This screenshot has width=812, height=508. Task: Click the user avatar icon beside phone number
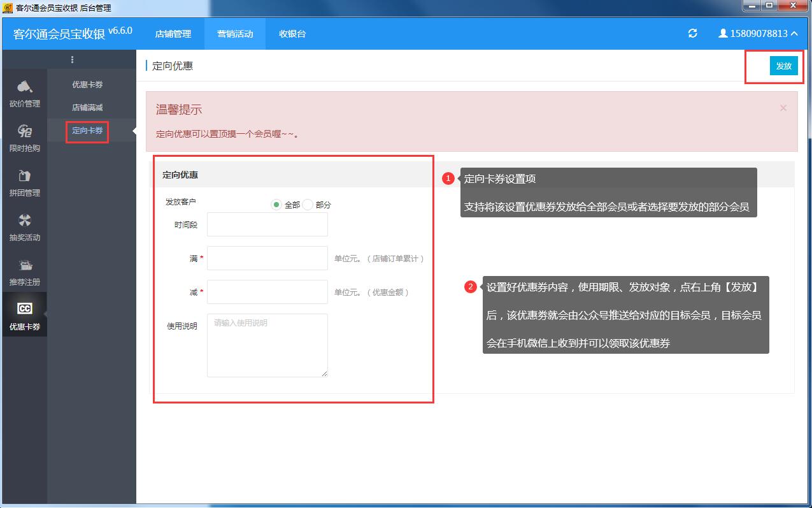point(723,34)
